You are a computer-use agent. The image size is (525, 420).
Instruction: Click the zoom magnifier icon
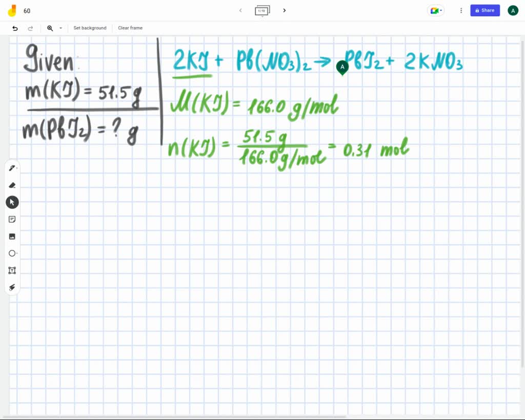[x=49, y=28]
